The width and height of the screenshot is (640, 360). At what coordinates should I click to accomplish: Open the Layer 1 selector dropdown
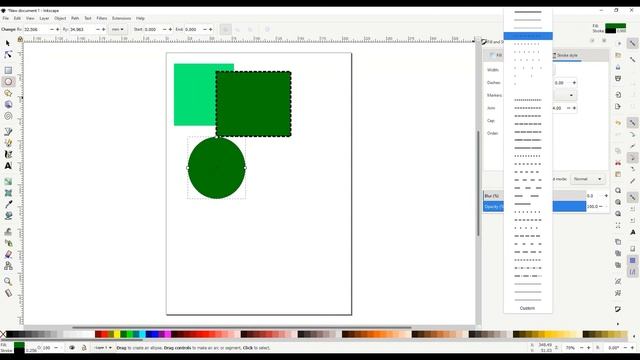[103, 348]
